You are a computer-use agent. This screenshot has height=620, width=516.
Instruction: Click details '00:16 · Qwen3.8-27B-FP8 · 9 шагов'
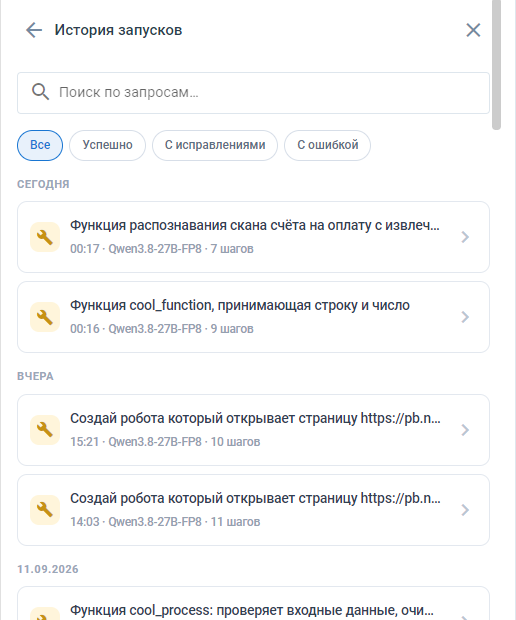pyautogui.click(x=162, y=329)
